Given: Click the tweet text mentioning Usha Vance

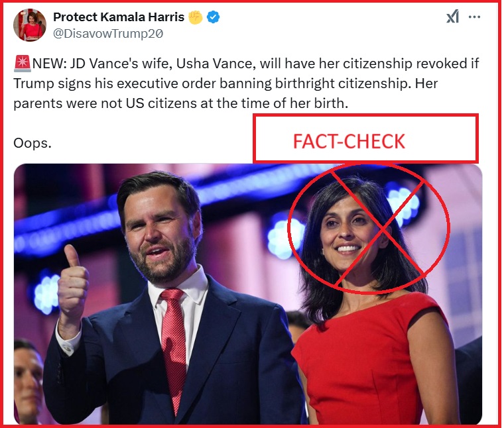Looking at the screenshot, I should click(246, 64).
